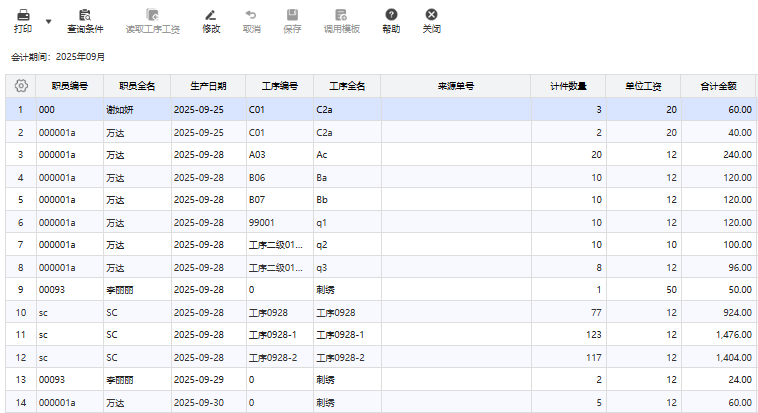Expand the print options dropdown arrow
758x413 pixels.
48,21
